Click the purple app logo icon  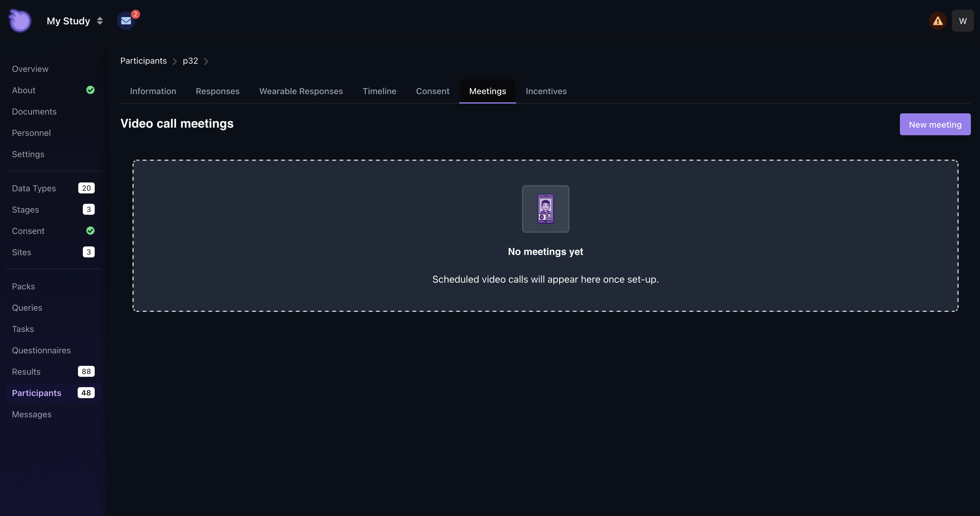[x=20, y=21]
